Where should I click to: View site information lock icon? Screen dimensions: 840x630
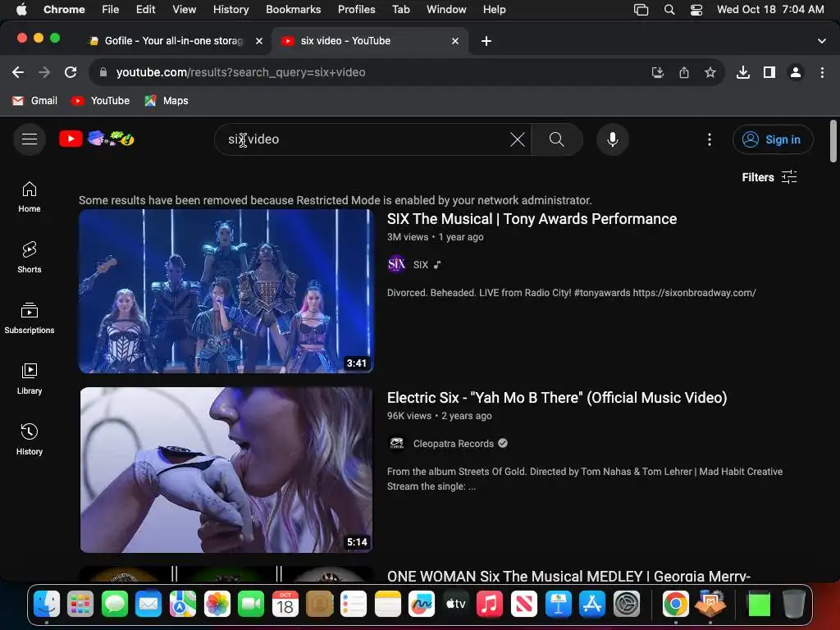(x=103, y=72)
